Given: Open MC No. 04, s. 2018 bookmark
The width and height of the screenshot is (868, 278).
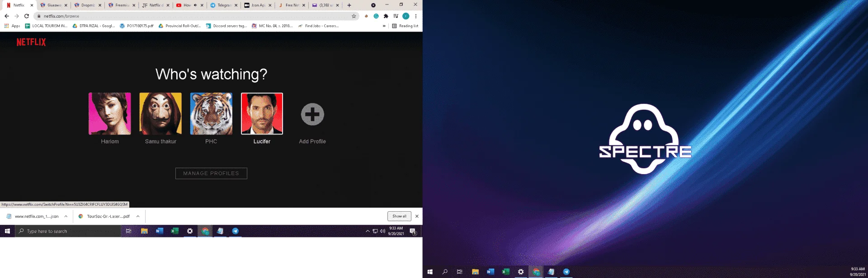Looking at the screenshot, I should 273,26.
